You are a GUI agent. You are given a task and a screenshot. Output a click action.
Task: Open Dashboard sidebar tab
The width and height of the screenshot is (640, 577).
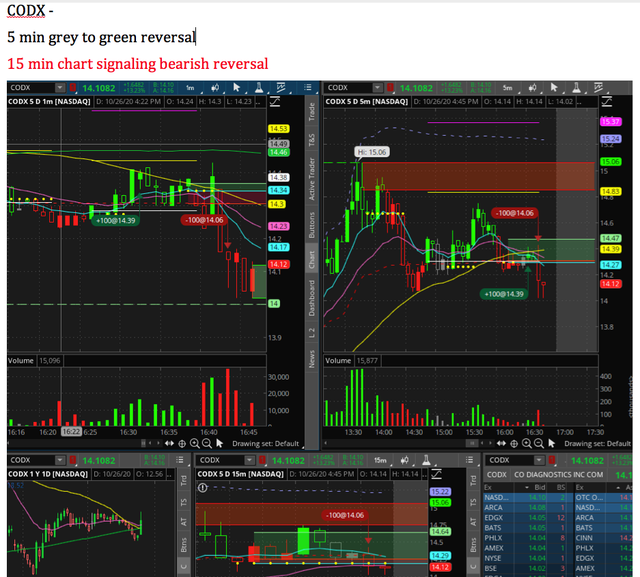(x=312, y=298)
